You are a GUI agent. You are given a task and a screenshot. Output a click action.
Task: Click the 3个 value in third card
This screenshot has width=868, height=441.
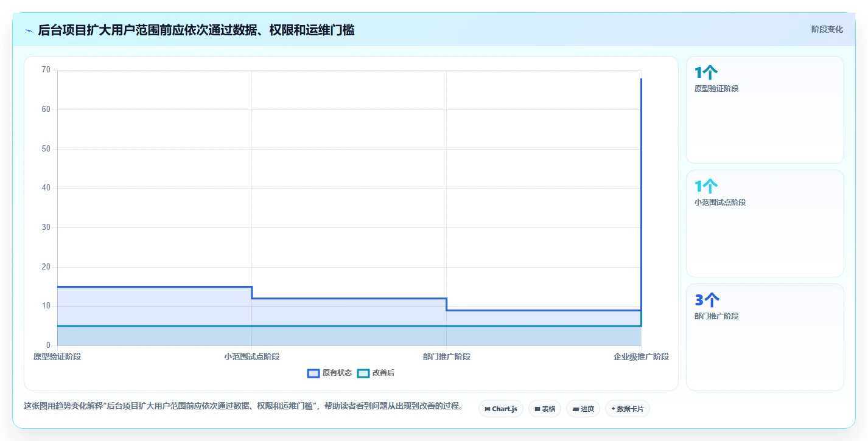(x=707, y=300)
